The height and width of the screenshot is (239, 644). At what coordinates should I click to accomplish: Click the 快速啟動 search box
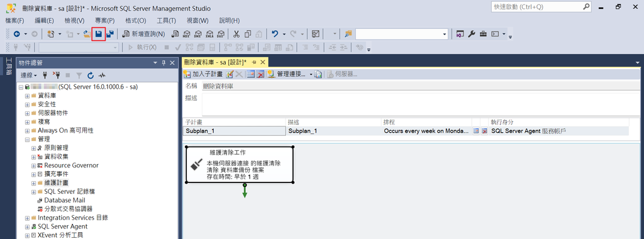coord(541,7)
